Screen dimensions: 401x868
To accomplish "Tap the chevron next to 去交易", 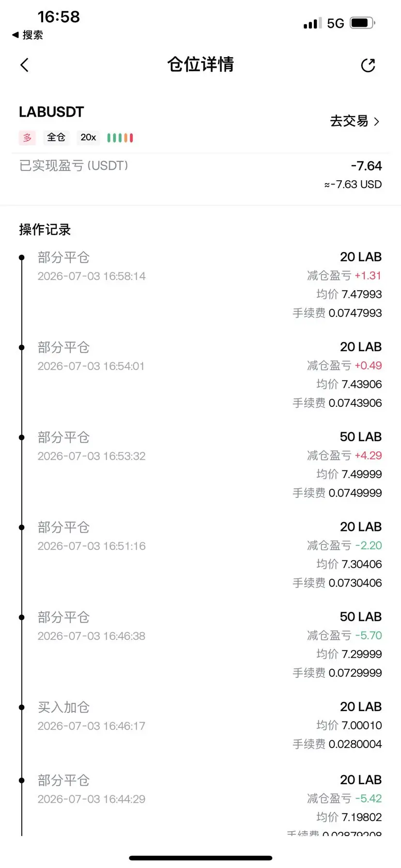I will pyautogui.click(x=376, y=122).
